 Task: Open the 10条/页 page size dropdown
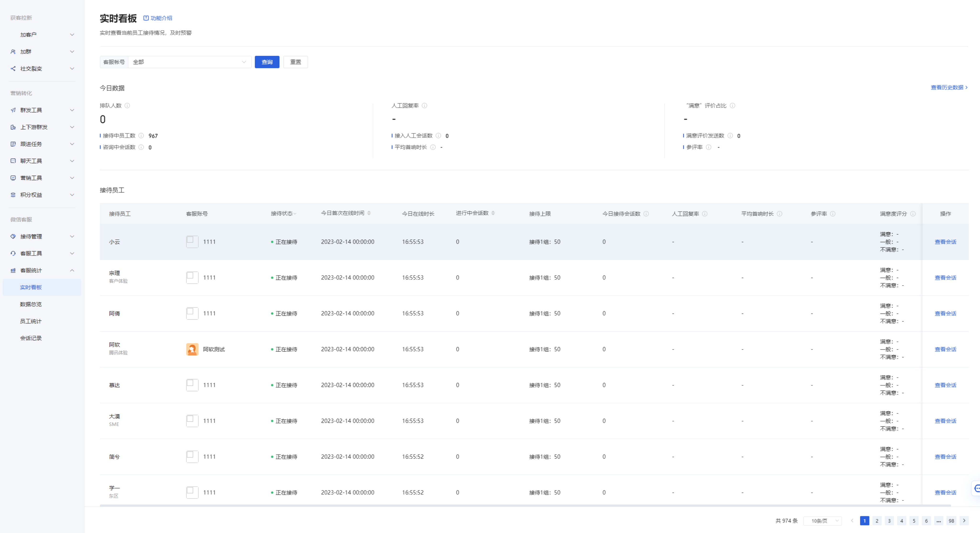pos(823,521)
